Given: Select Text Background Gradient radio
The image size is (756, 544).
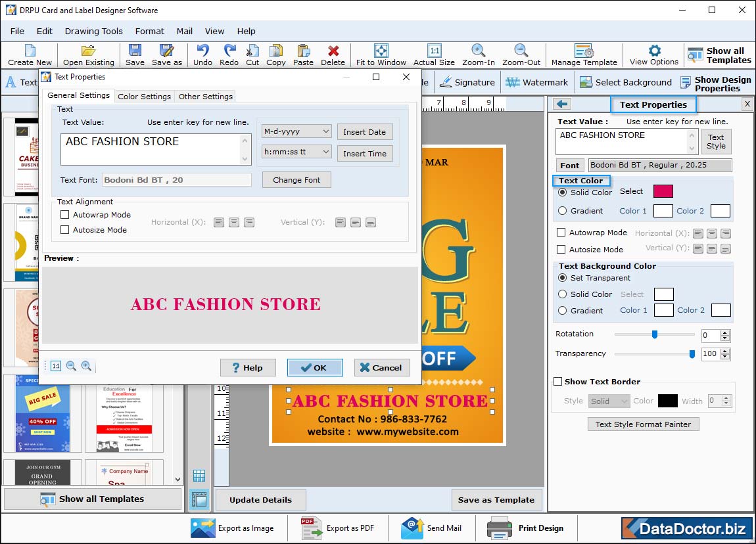Looking at the screenshot, I should [x=562, y=311].
